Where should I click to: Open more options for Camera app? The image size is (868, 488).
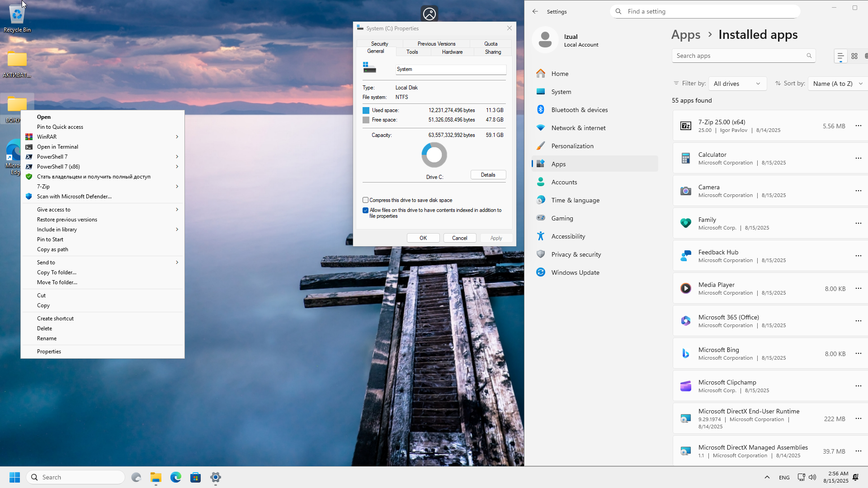(859, 191)
